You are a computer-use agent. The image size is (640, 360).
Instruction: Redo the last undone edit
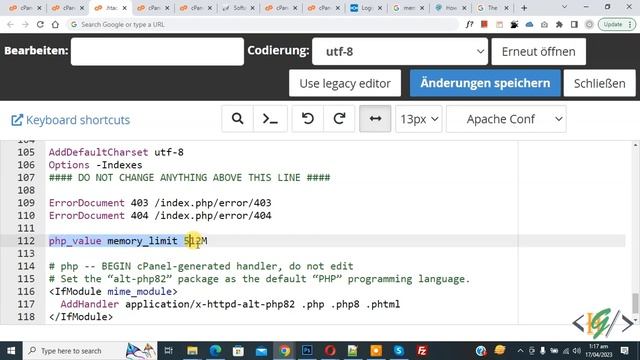tap(339, 119)
